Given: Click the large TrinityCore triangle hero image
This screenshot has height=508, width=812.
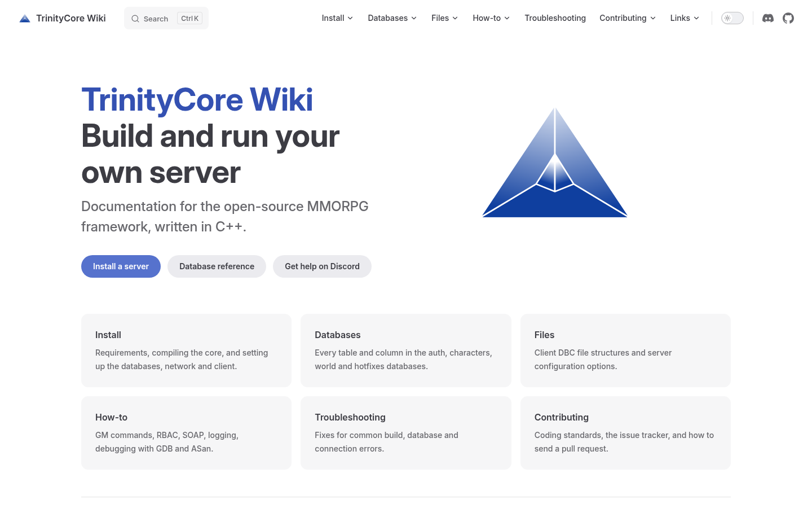Looking at the screenshot, I should pyautogui.click(x=555, y=163).
